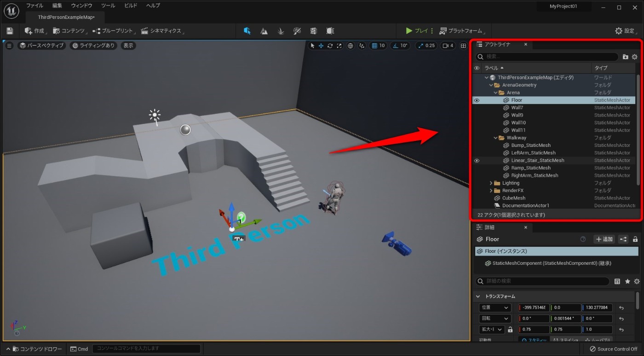
Task: Expand the RenderFX folder
Action: pyautogui.click(x=491, y=191)
